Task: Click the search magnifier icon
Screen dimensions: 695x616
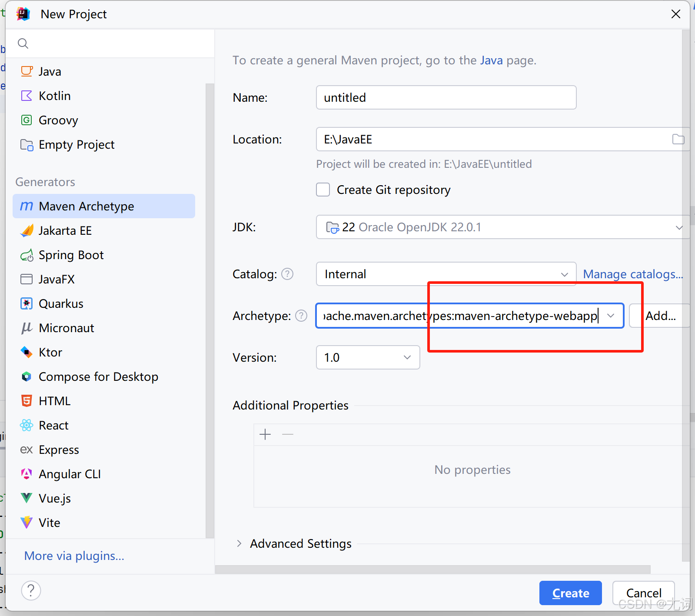Action: (23, 43)
